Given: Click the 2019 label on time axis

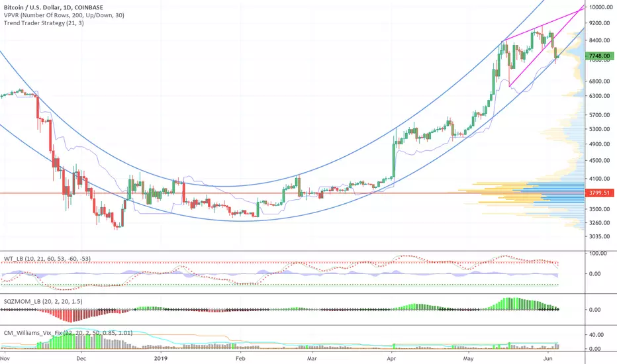Looking at the screenshot, I should (x=161, y=359).
